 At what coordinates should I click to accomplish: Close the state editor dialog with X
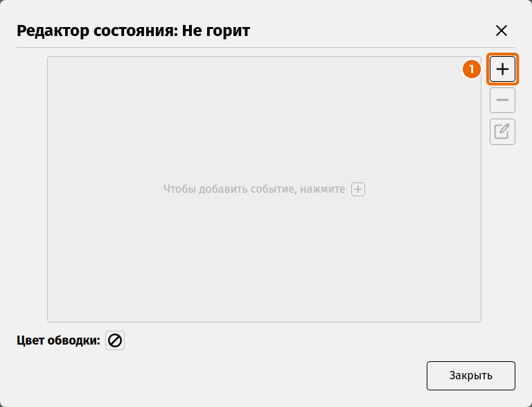[501, 31]
